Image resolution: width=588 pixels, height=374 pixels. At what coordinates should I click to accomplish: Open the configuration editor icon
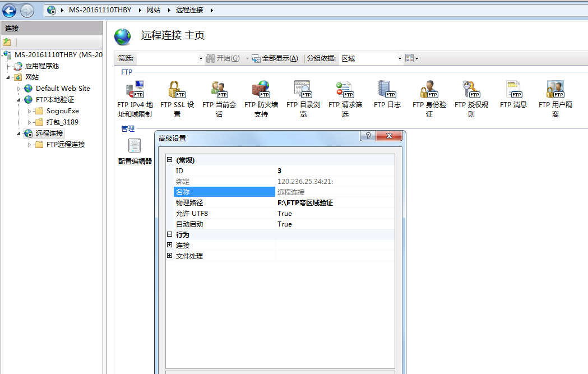(x=135, y=147)
